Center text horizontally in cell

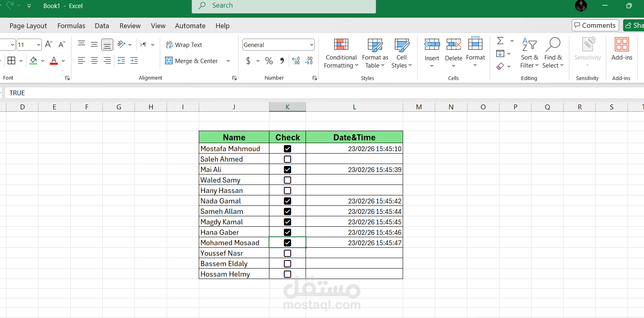click(x=94, y=61)
